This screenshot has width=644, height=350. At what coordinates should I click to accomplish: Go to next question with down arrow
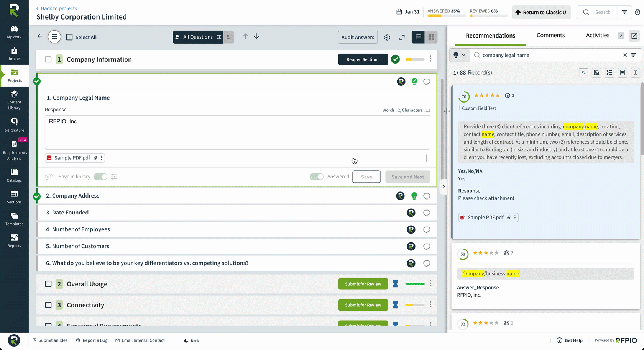256,36
